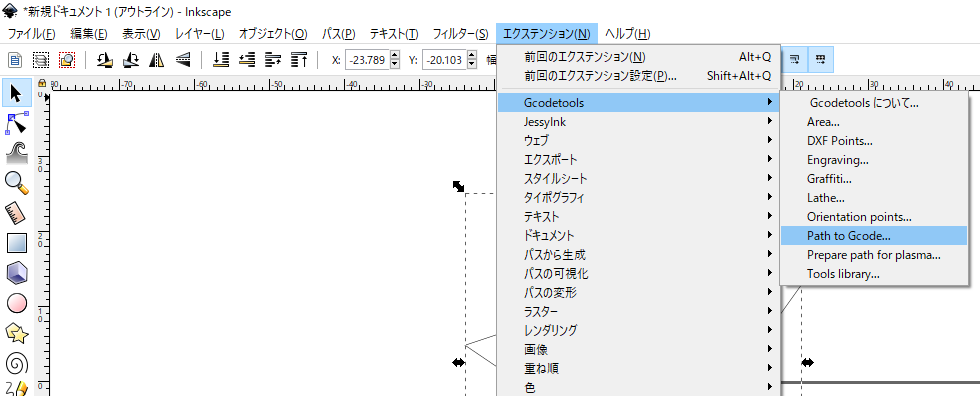The height and width of the screenshot is (396, 980).
Task: Open the レイヤー(L) menu
Action: 200,33
